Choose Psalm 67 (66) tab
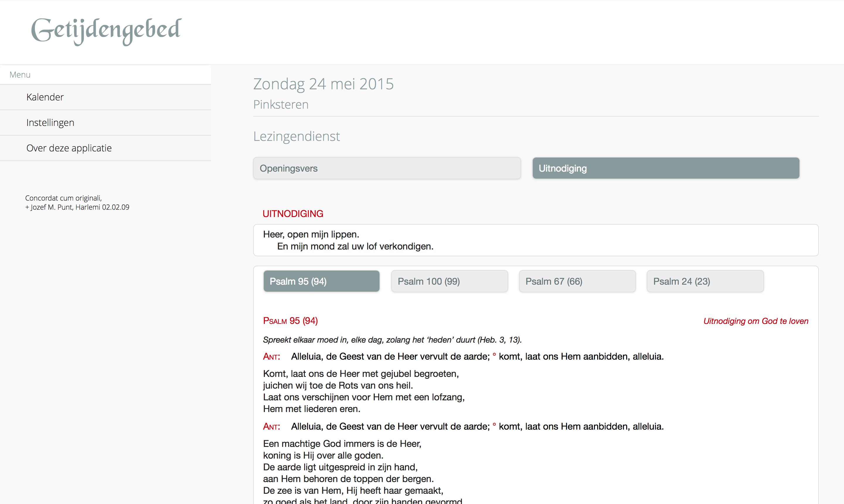This screenshot has width=844, height=504. (577, 281)
